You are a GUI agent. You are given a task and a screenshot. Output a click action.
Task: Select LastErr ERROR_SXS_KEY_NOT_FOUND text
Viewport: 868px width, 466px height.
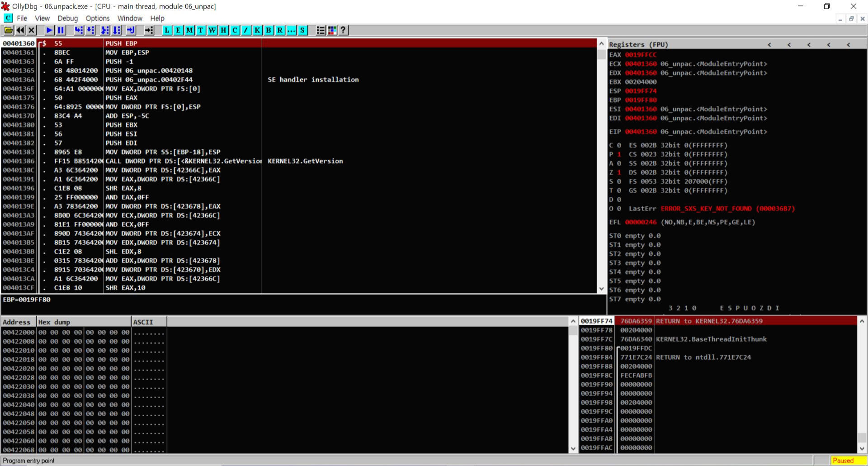pos(727,209)
